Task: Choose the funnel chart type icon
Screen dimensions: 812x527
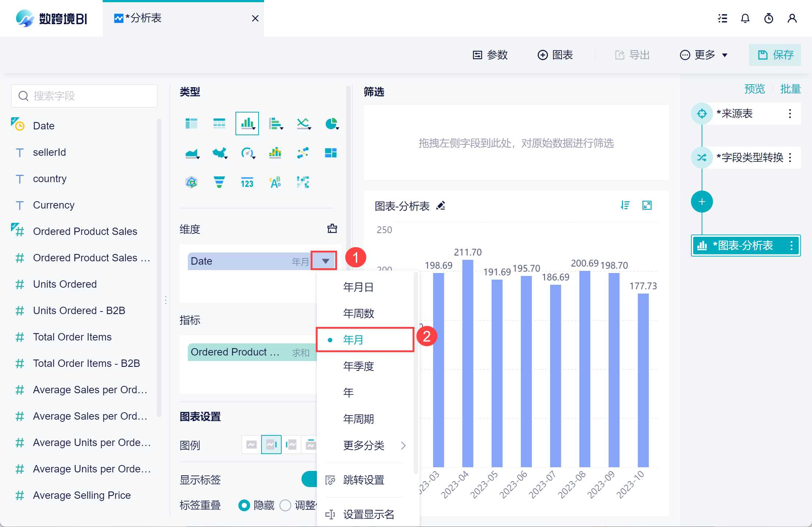Action: 219,182
